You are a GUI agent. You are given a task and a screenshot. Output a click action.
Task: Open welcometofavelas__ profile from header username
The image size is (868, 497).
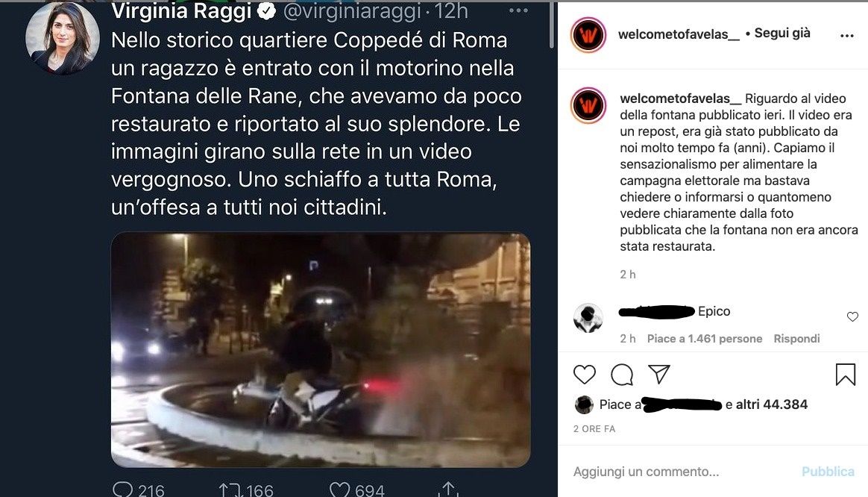coord(679,34)
